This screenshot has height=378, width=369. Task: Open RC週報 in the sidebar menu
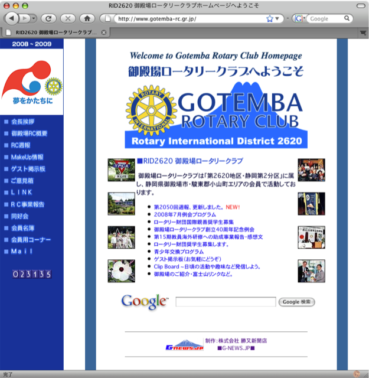tap(20, 145)
